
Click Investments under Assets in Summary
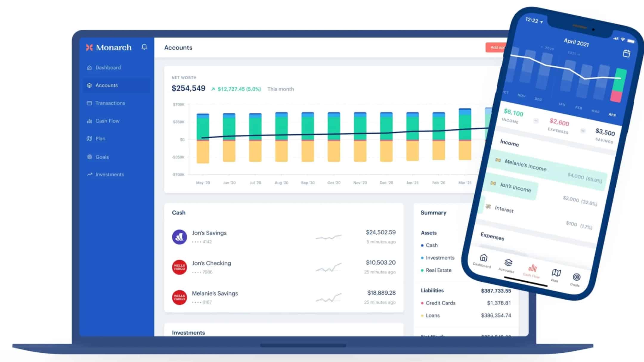coord(437,258)
